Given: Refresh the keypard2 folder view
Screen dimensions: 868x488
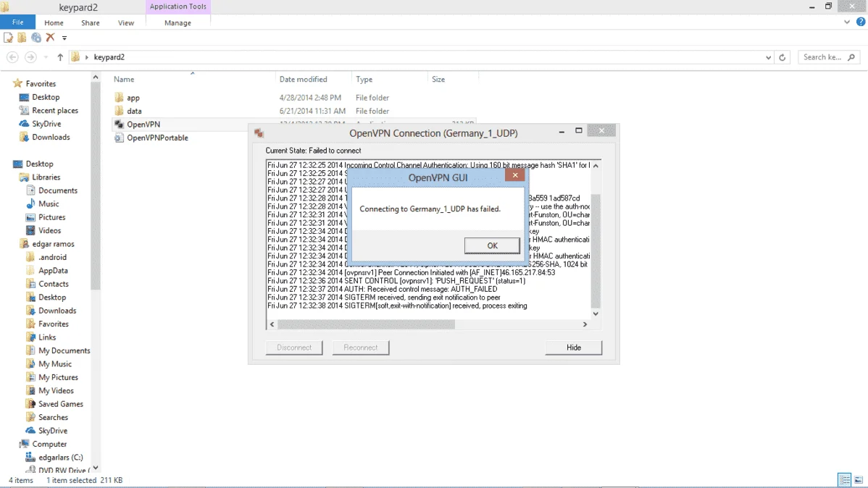Looking at the screenshot, I should click(x=783, y=57).
